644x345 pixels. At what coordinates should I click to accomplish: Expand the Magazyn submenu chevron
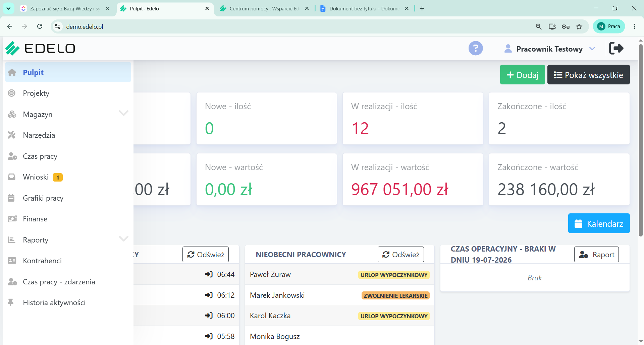(x=123, y=113)
